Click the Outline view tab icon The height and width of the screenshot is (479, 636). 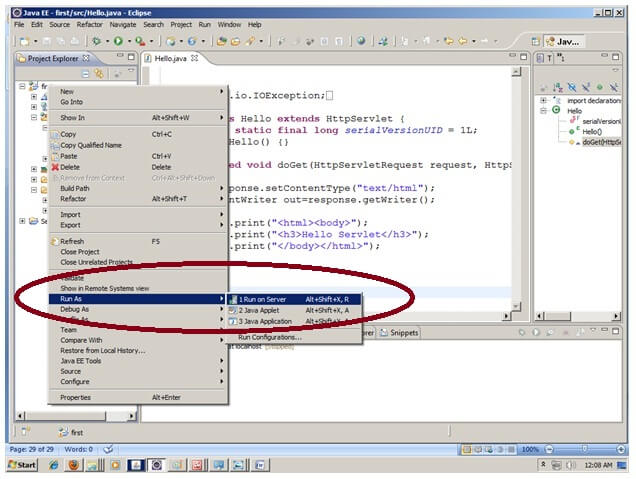540,58
